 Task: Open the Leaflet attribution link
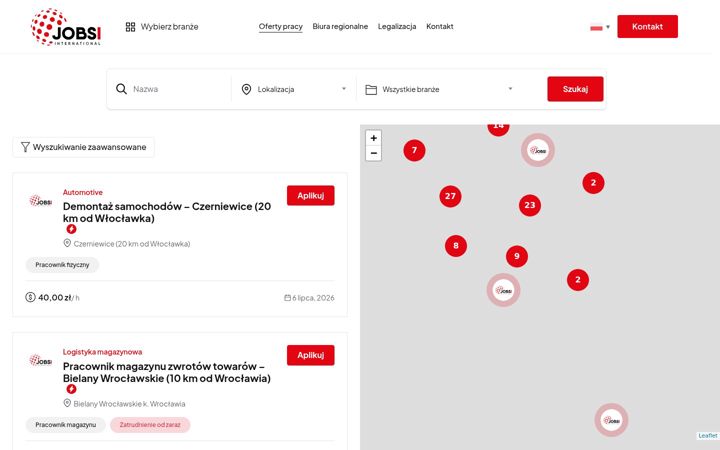[708, 435]
